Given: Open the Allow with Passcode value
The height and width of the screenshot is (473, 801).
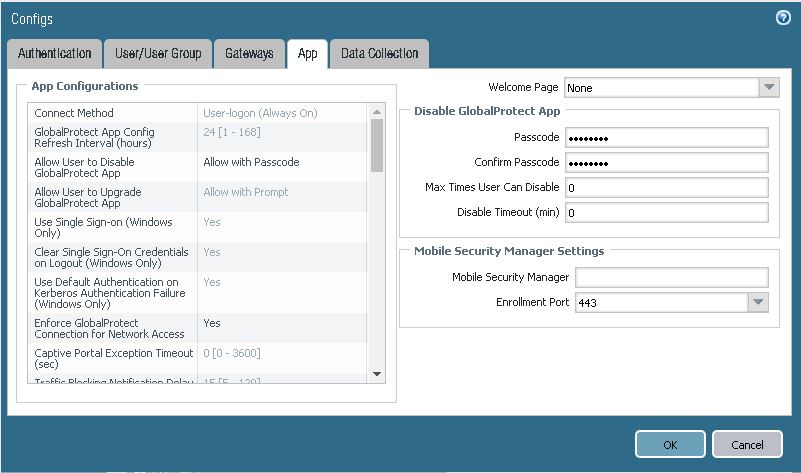Looking at the screenshot, I should point(251,162).
